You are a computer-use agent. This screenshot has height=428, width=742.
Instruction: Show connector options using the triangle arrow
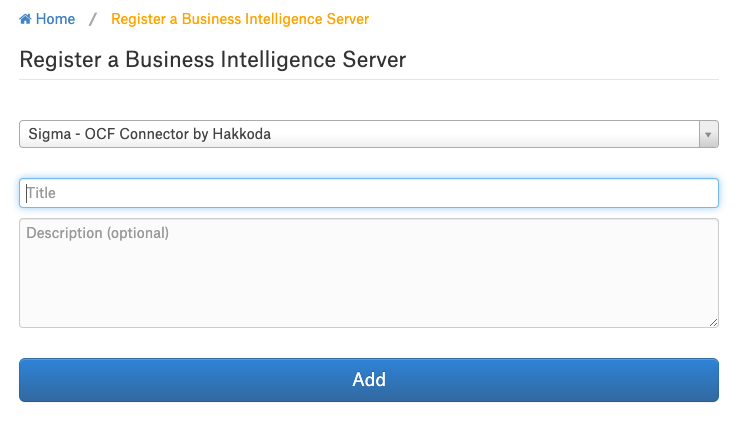click(708, 134)
